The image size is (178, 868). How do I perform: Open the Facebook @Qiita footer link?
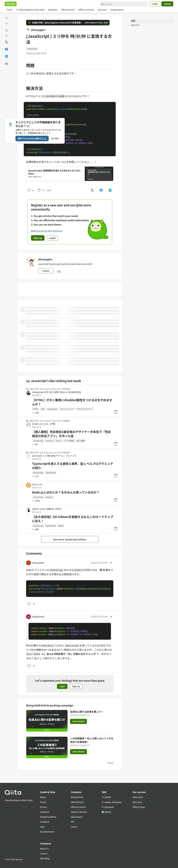[106, 812]
